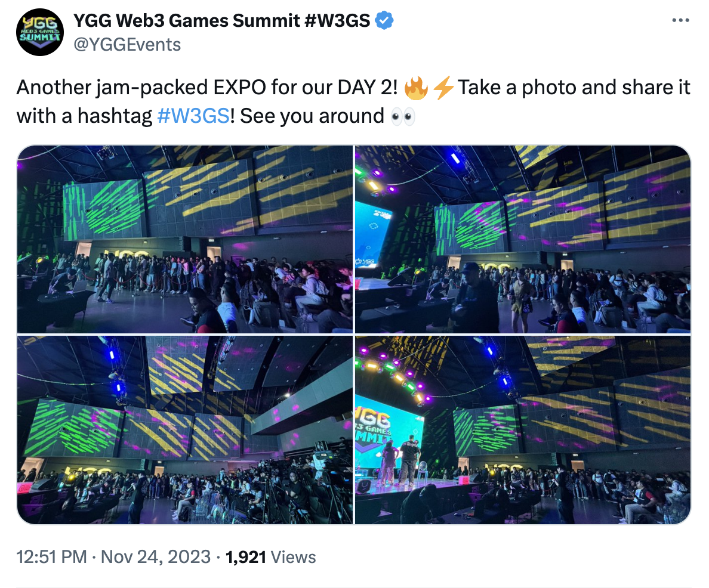
Task: Open the three-dot more options menu
Action: pyautogui.click(x=680, y=20)
